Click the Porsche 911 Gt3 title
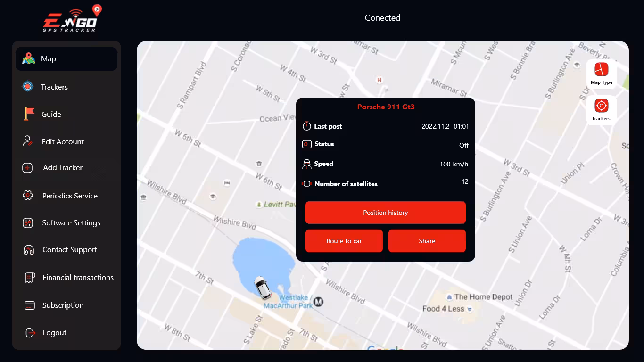644x362 pixels. point(386,107)
